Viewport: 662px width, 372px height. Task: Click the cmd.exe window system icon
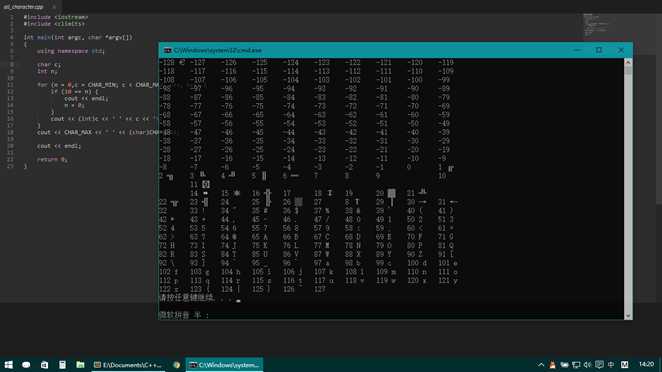coord(168,50)
